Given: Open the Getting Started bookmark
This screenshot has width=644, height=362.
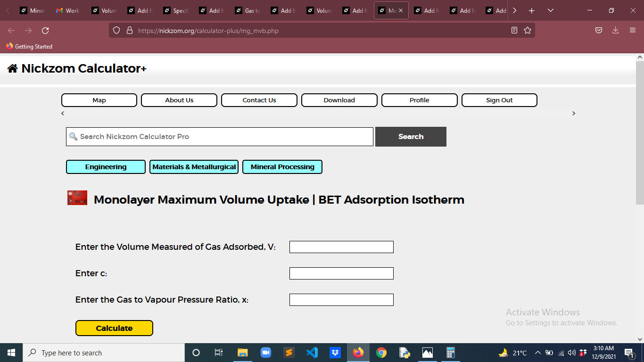Looking at the screenshot, I should pos(29,47).
